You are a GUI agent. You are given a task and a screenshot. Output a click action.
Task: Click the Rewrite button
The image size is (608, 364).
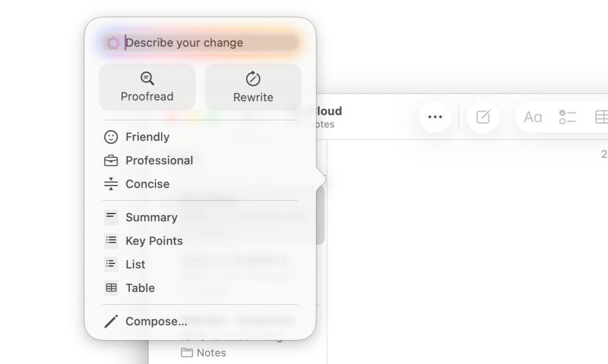(253, 87)
